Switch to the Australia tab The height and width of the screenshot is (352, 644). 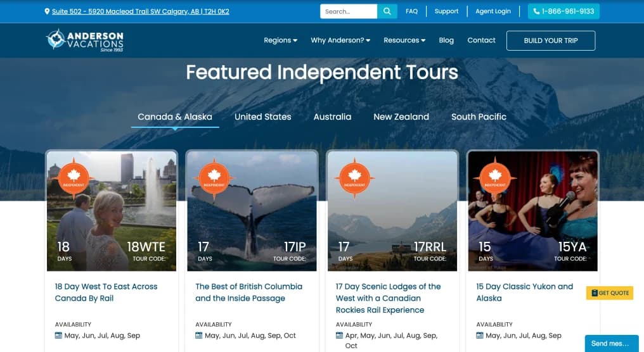(332, 117)
